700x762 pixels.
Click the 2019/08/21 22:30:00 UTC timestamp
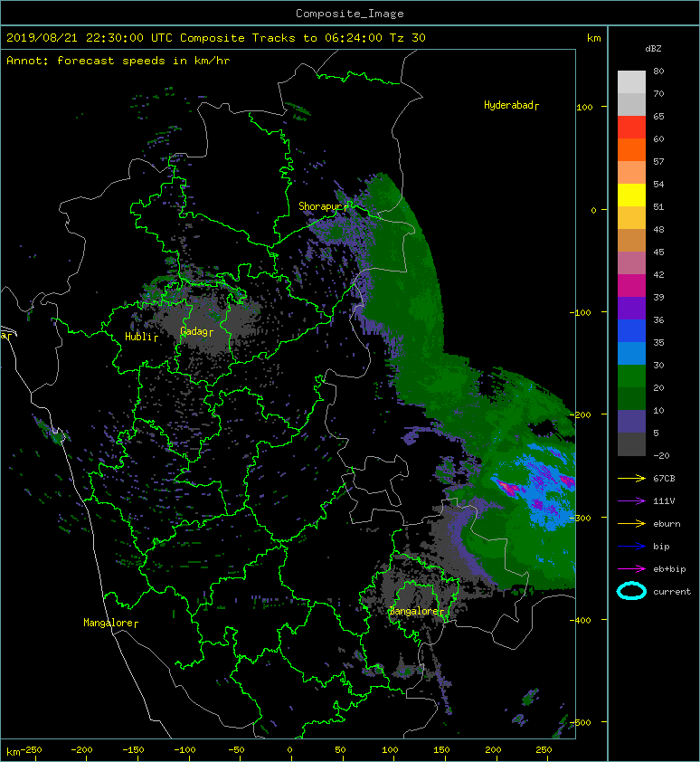90,38
